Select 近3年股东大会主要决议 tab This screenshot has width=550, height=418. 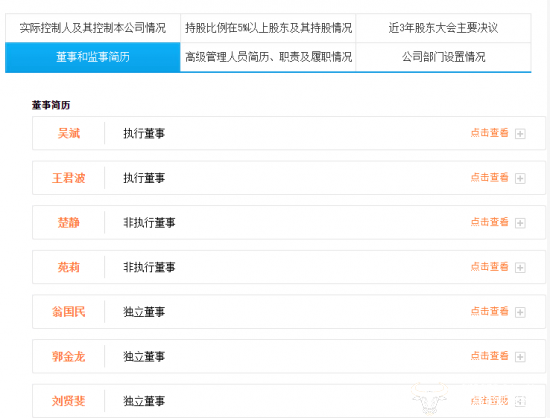point(443,28)
